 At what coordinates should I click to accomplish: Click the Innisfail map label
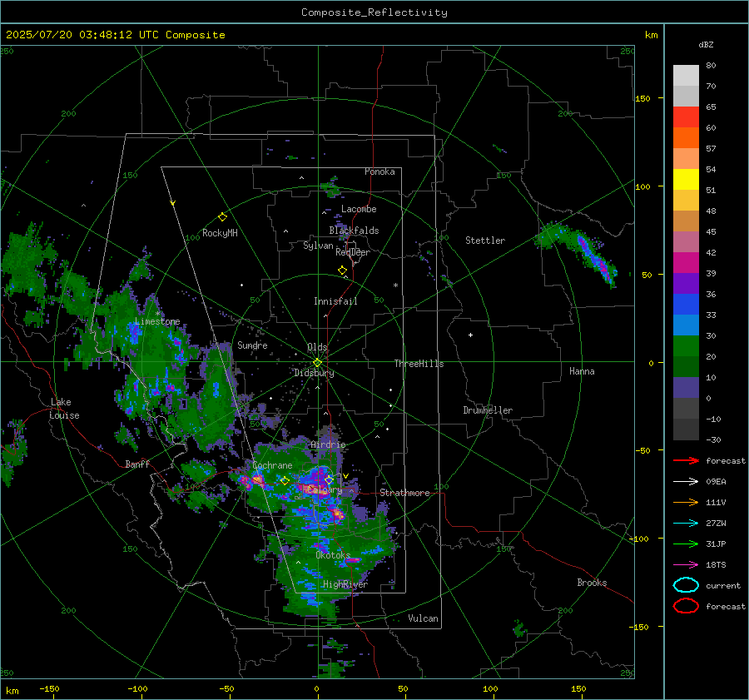335,301
